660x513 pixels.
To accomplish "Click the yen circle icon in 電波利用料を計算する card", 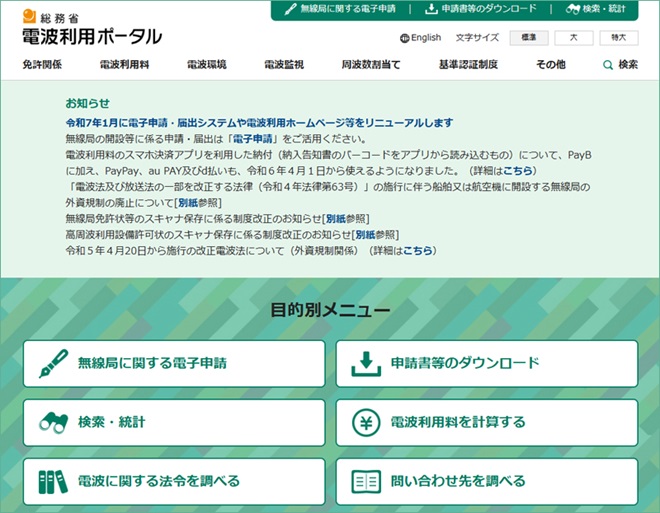I will pos(366,423).
